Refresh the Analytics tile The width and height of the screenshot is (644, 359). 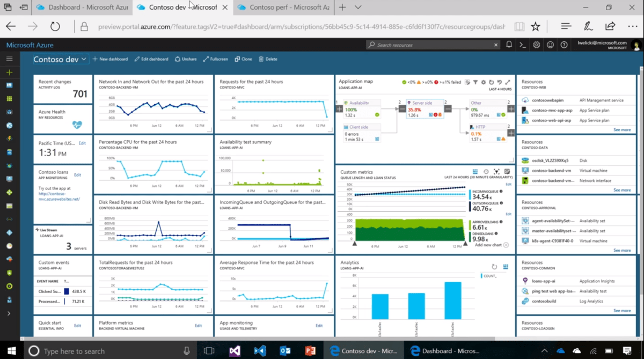point(494,267)
